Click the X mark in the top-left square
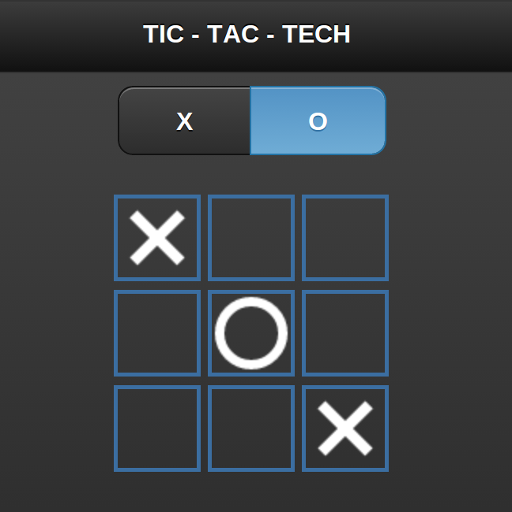The width and height of the screenshot is (512, 512). coord(157,238)
